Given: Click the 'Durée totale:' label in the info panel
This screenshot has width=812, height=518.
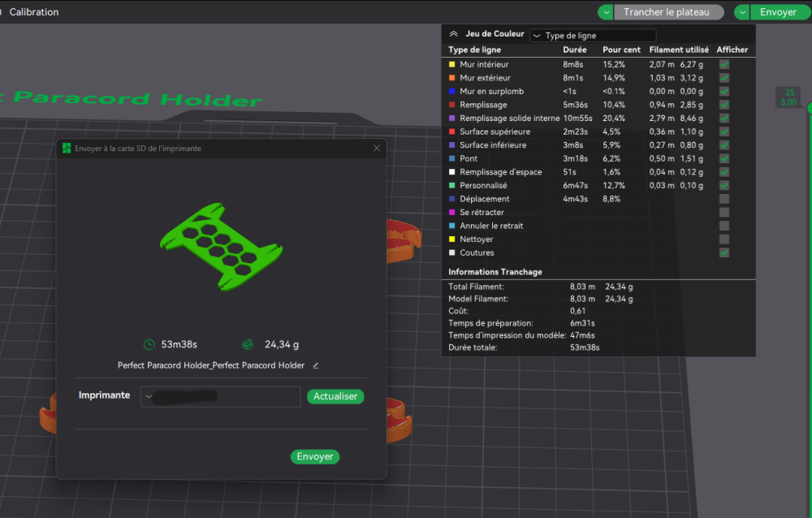Looking at the screenshot, I should [x=473, y=347].
